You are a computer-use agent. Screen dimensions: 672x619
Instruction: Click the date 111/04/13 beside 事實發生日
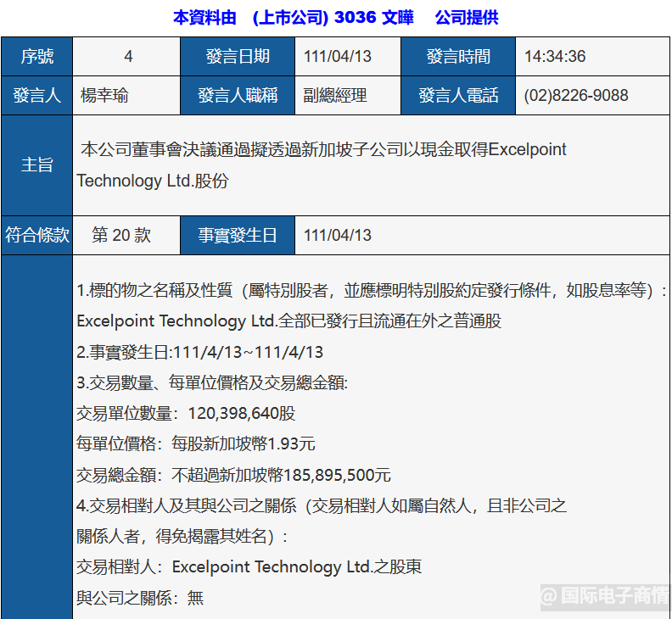(x=338, y=235)
